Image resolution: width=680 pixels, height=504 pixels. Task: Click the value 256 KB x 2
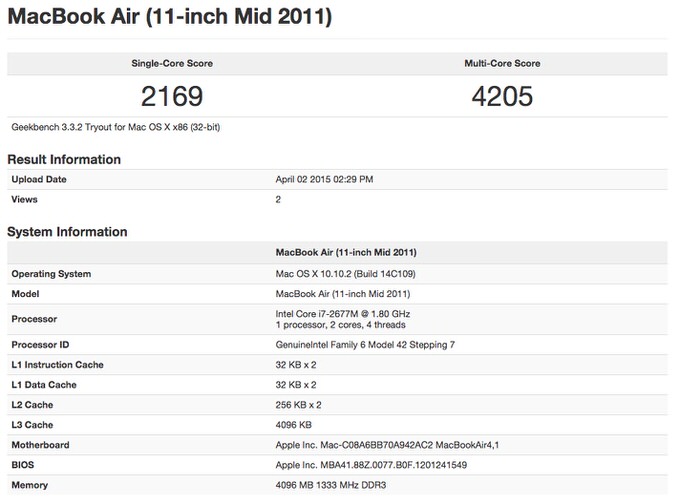[298, 405]
